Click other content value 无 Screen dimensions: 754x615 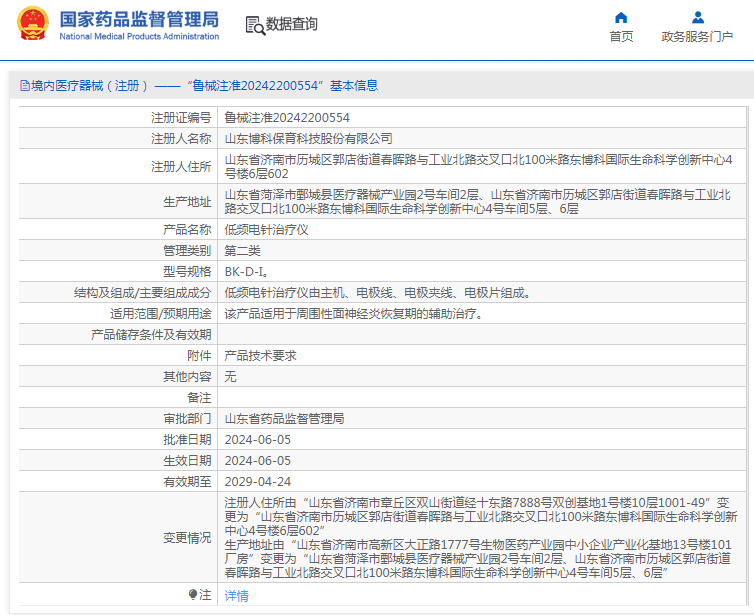pos(230,377)
